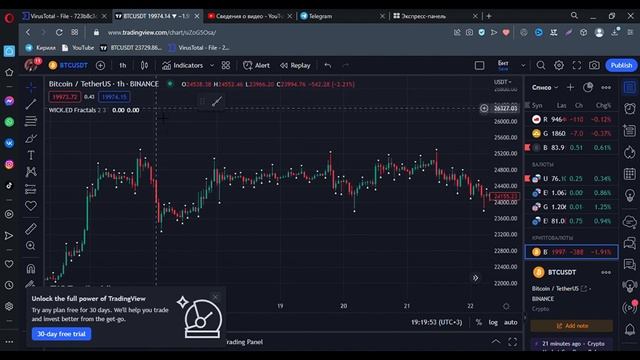Open watchlist advanced view pie icon
Viewport: 640px width, 360px height.
pyautogui.click(x=588, y=87)
